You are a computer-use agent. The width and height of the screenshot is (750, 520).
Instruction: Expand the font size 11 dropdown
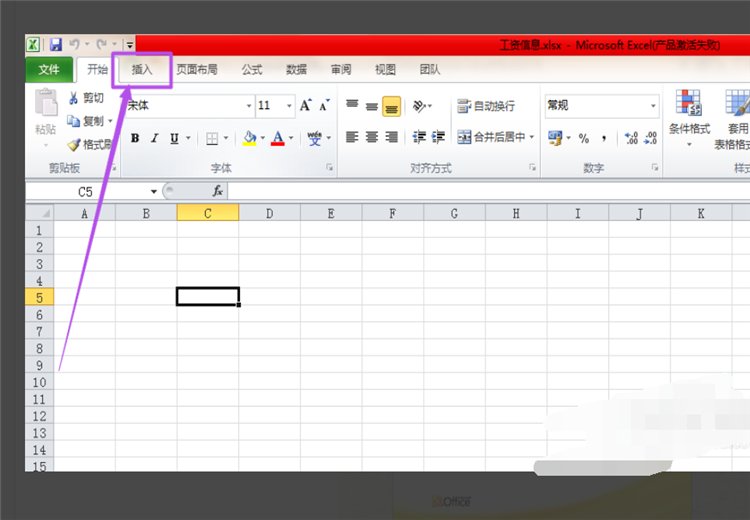point(289,106)
